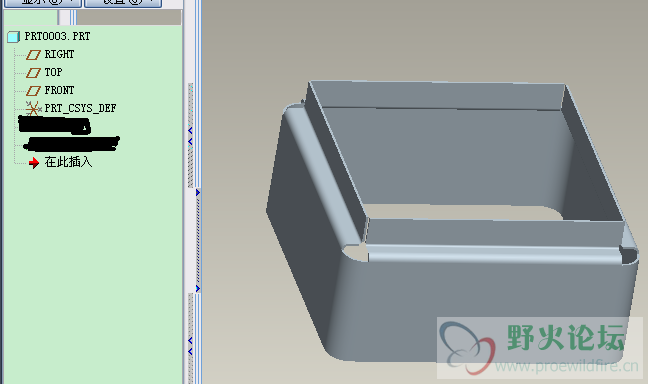Screen dimensions: 648x384
Task: Select the RIGHT datum plane icon
Action: (33, 55)
